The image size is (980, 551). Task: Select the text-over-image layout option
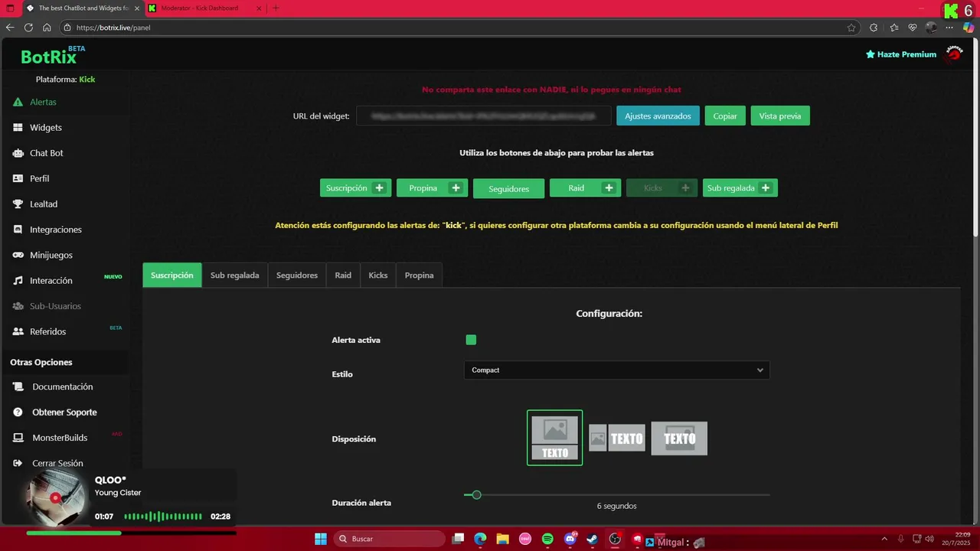pos(679,439)
